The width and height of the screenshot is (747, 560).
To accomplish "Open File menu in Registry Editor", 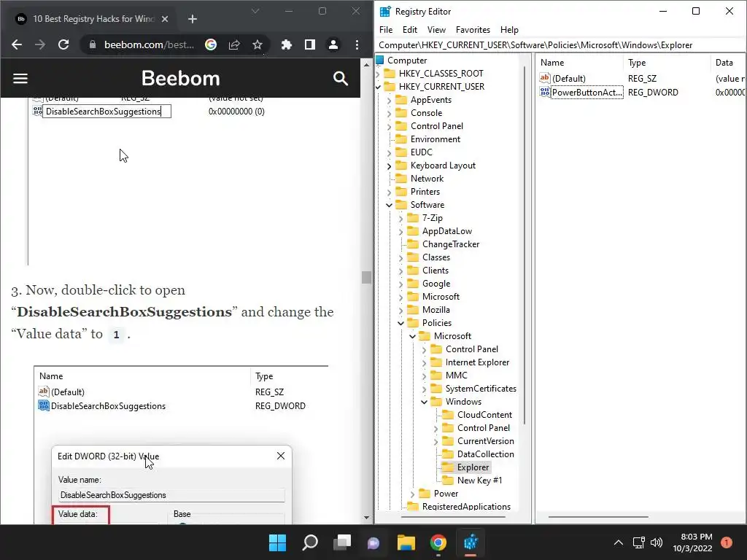I will coord(386,29).
